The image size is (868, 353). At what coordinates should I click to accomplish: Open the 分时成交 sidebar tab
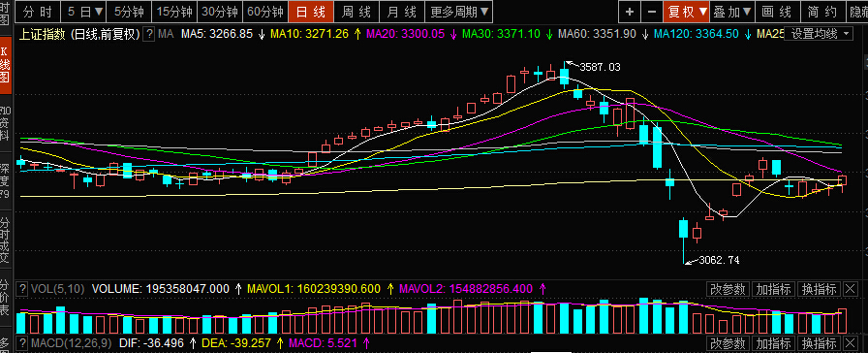pos(5,241)
